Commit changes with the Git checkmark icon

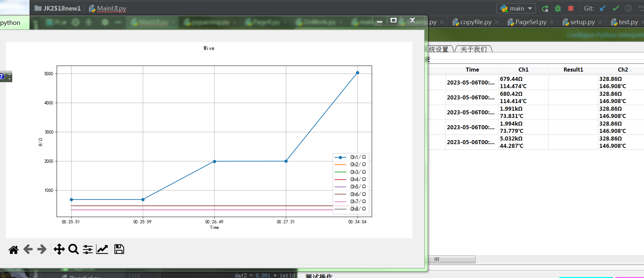coord(616,8)
